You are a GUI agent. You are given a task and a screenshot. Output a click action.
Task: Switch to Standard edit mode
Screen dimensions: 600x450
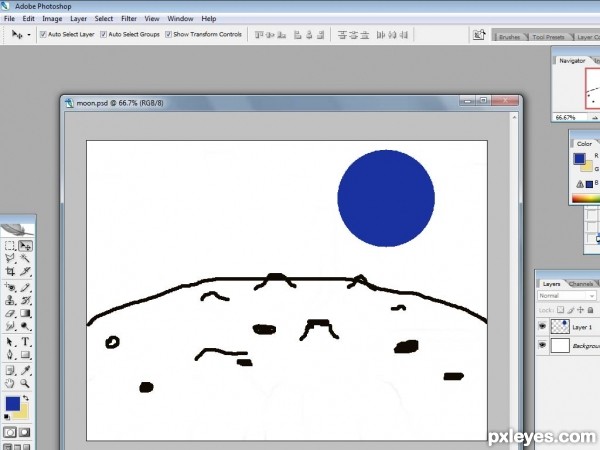(x=10, y=432)
